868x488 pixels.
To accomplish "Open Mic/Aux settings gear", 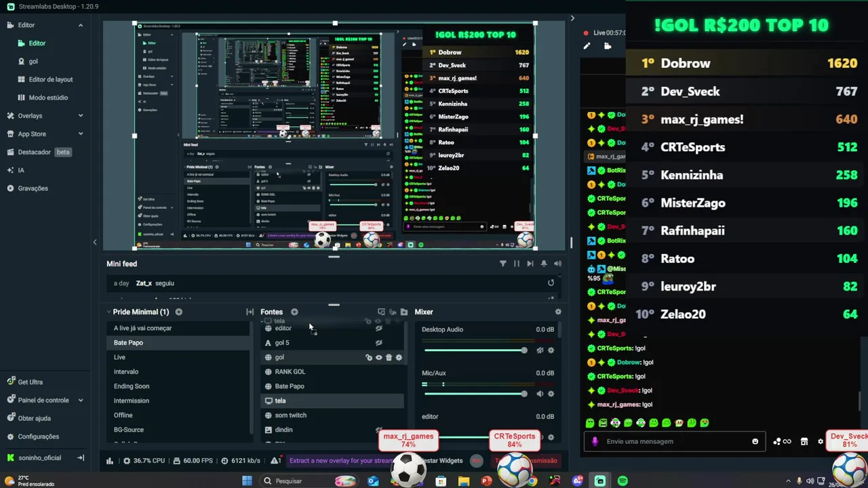I will 551,394.
